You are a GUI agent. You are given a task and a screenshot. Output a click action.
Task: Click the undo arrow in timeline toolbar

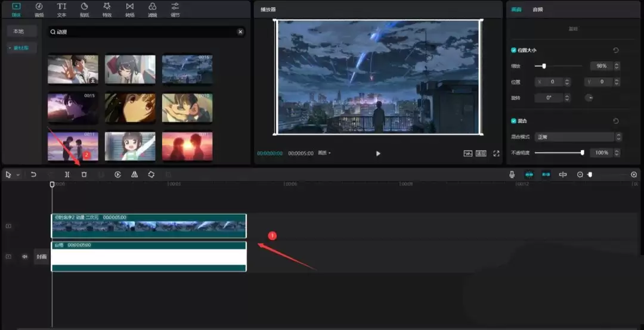[33, 175]
